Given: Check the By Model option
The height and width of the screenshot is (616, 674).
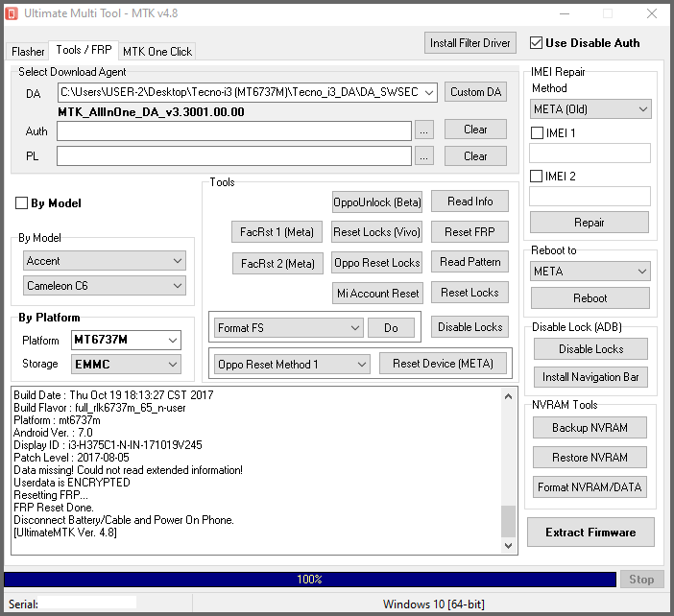Looking at the screenshot, I should [21, 203].
